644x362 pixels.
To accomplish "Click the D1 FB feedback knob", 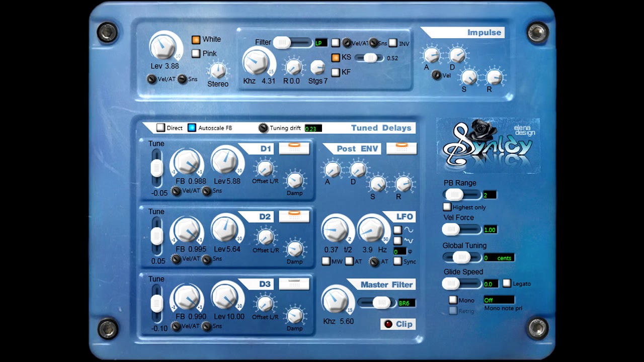I will [x=187, y=163].
